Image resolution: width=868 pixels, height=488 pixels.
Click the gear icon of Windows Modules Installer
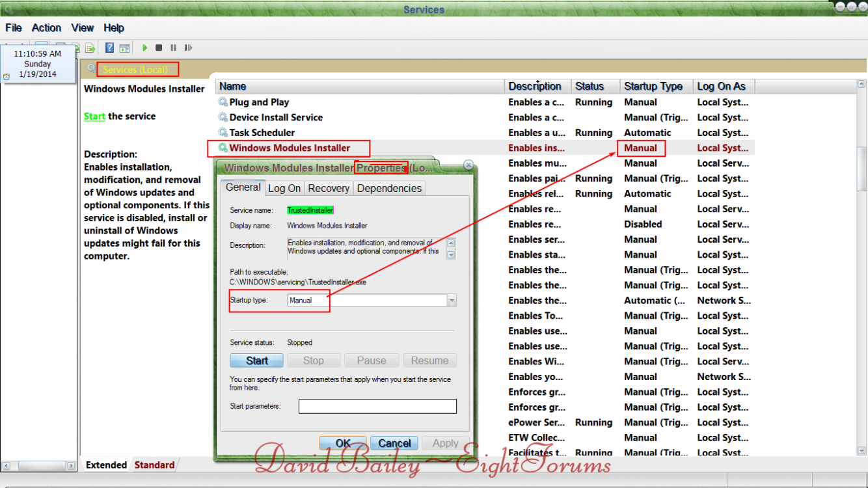pos(223,148)
